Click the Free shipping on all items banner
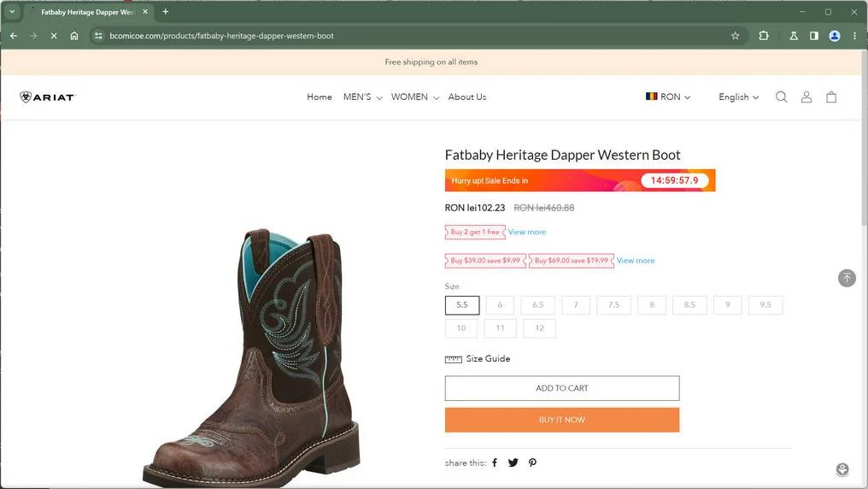 coord(431,62)
